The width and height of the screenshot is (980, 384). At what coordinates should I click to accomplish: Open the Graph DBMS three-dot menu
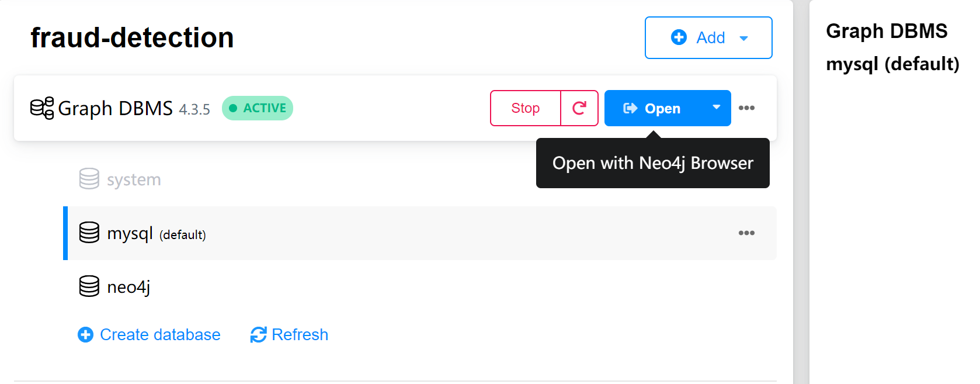746,108
